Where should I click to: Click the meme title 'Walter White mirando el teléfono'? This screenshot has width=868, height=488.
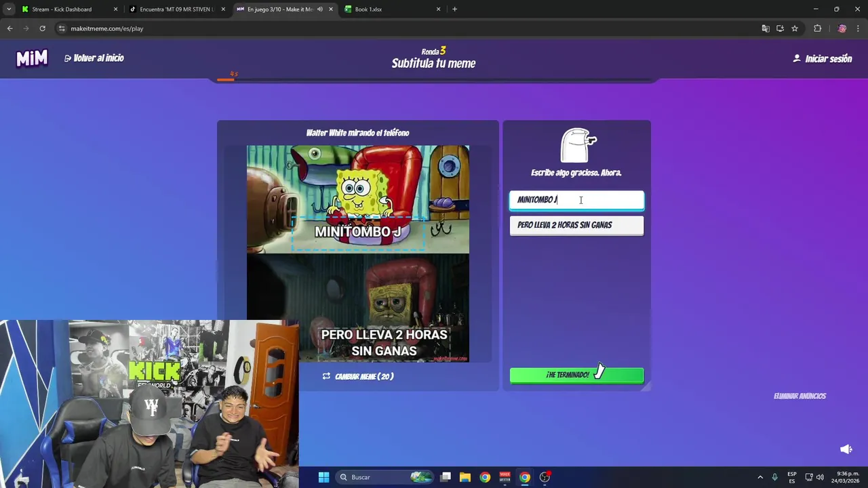tap(357, 133)
